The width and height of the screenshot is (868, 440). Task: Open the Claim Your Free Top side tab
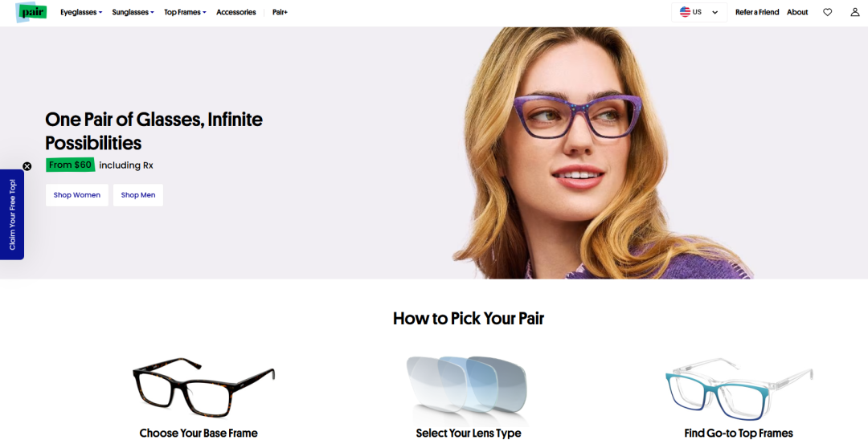click(x=12, y=214)
